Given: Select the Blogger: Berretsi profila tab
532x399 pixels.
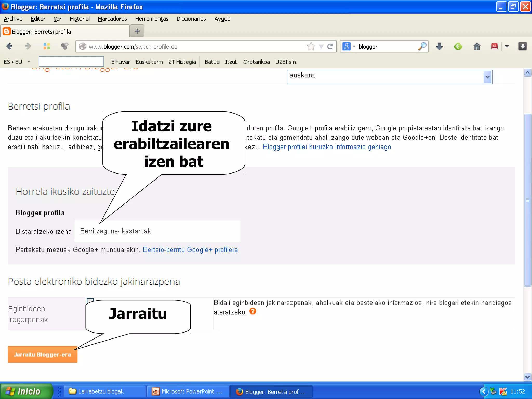Looking at the screenshot, I should click(65, 31).
